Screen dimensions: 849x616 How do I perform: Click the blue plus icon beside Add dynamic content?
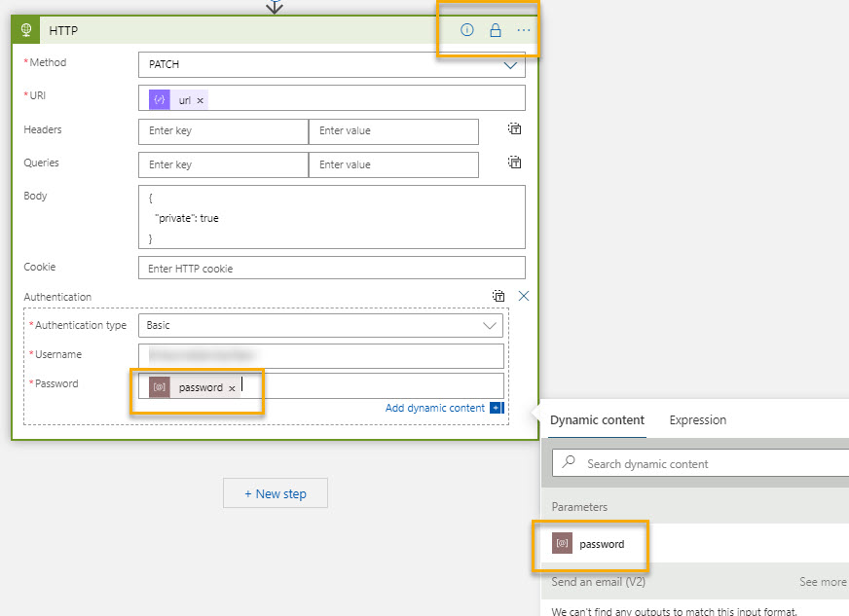pyautogui.click(x=497, y=408)
